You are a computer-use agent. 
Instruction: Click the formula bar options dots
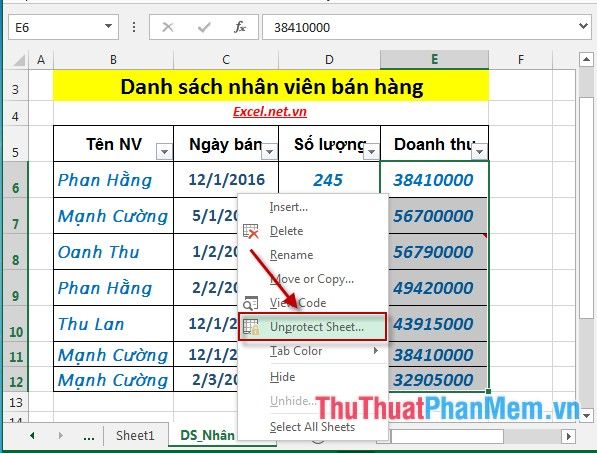(134, 27)
